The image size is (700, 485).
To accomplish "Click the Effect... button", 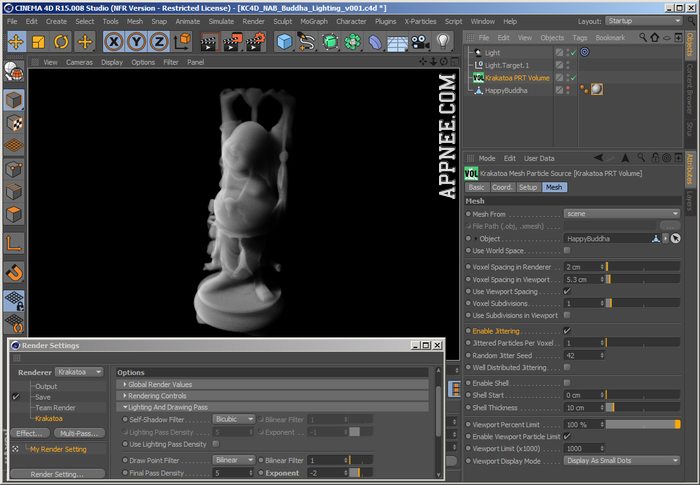I will (29, 433).
